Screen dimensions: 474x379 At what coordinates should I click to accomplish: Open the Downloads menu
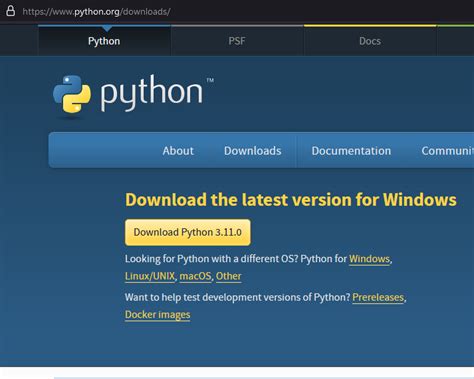click(253, 151)
